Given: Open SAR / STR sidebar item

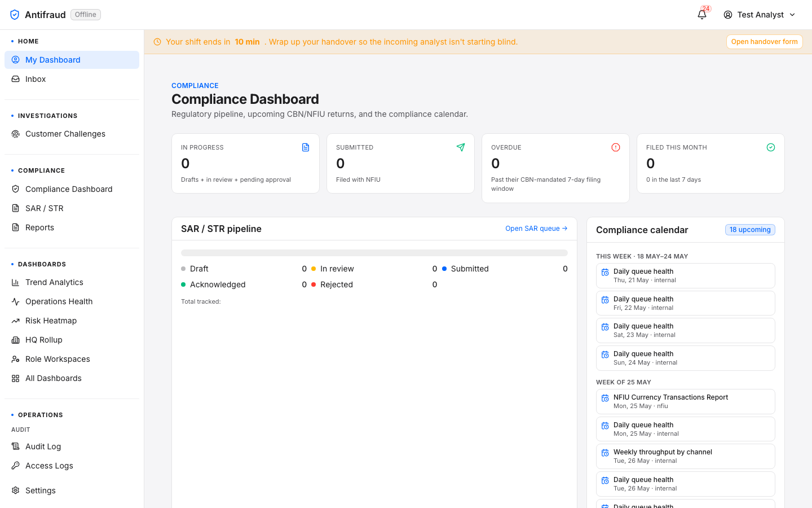Looking at the screenshot, I should pos(72,208).
